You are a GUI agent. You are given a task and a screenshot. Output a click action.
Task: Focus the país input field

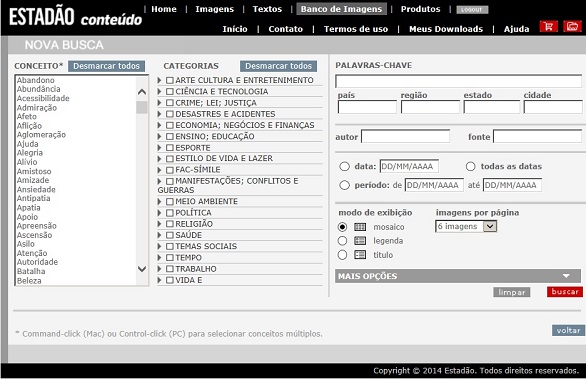[x=367, y=107]
